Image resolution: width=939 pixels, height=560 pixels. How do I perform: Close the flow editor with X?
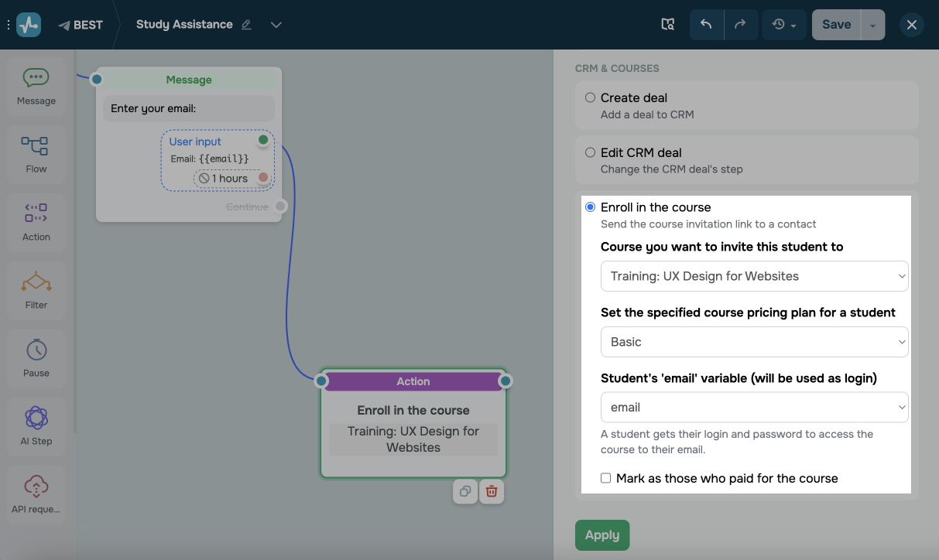(912, 25)
